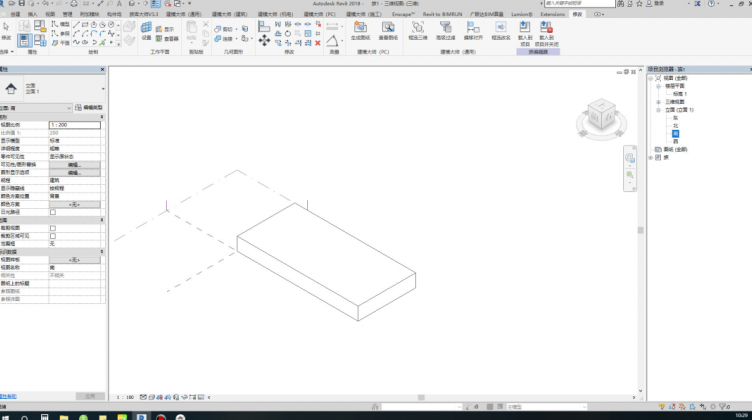
Task: Select the 标高 1 floor plan item
Action: [x=680, y=94]
